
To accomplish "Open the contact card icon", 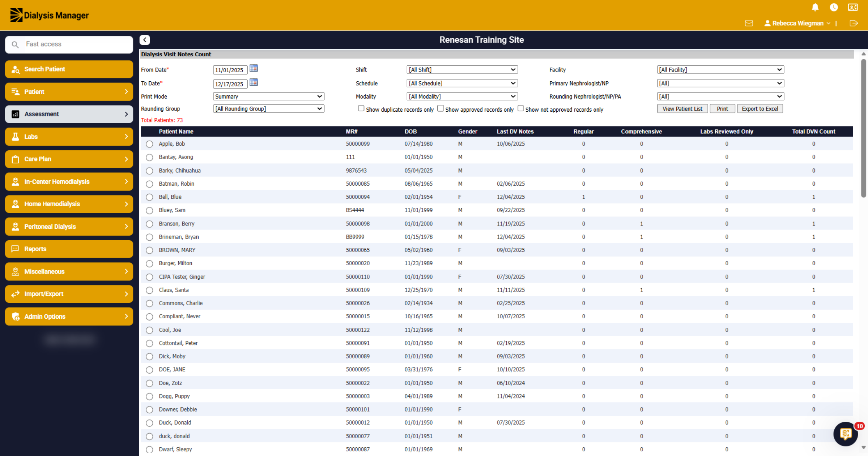I will pos(853,7).
